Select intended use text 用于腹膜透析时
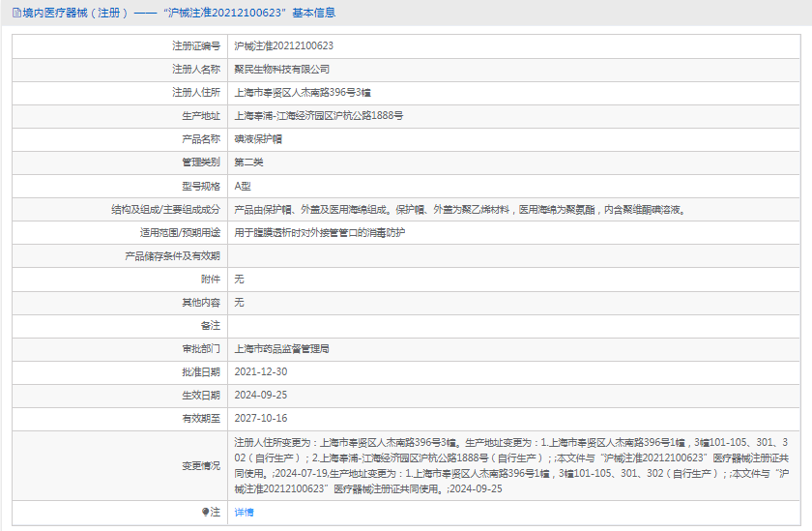812x531 pixels. tap(320, 232)
